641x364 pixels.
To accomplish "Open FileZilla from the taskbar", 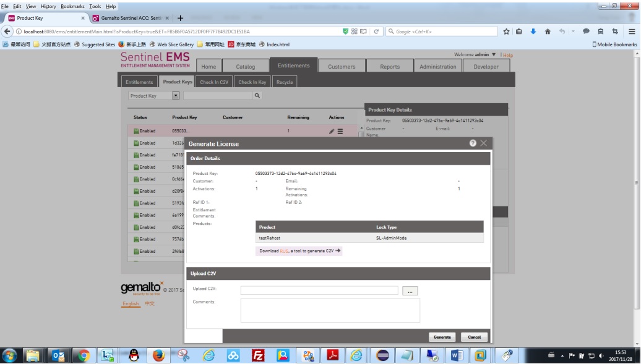I will (259, 355).
